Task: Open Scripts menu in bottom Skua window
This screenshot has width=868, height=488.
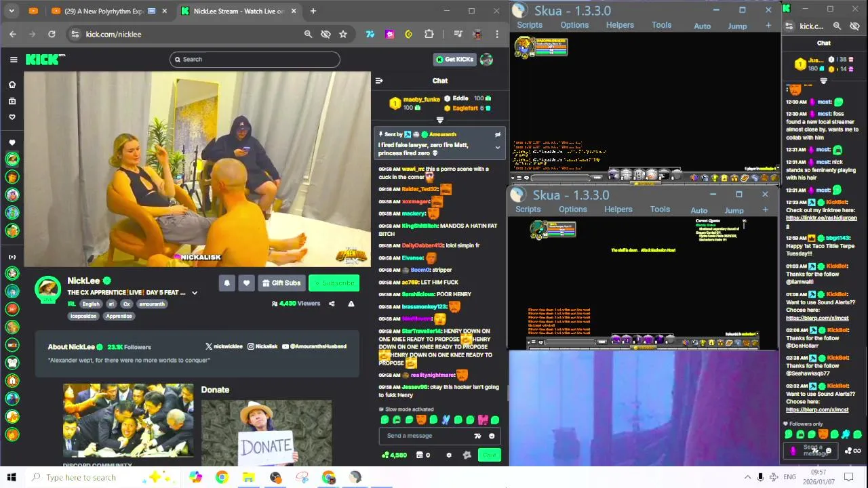Action: [528, 209]
